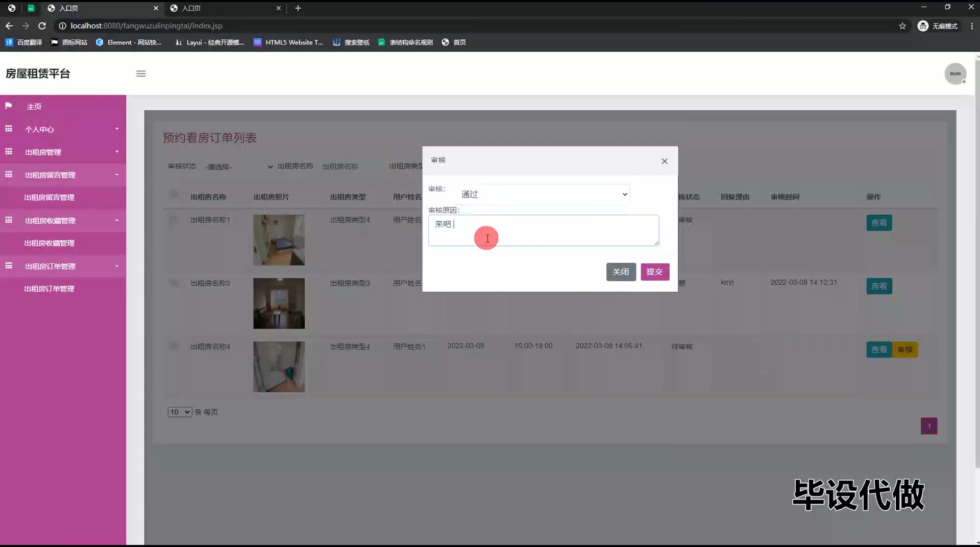Open the 图标网站 bookmark
Screen dimensions: 980x547
click(69, 42)
